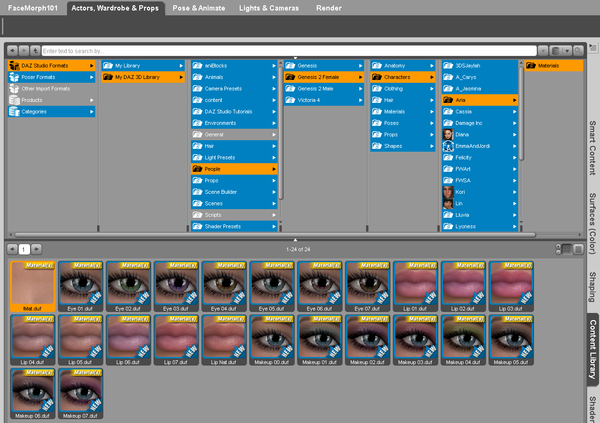Image resolution: width=600 pixels, height=423 pixels.
Task: Switch to list view icon
Action: tap(578, 249)
